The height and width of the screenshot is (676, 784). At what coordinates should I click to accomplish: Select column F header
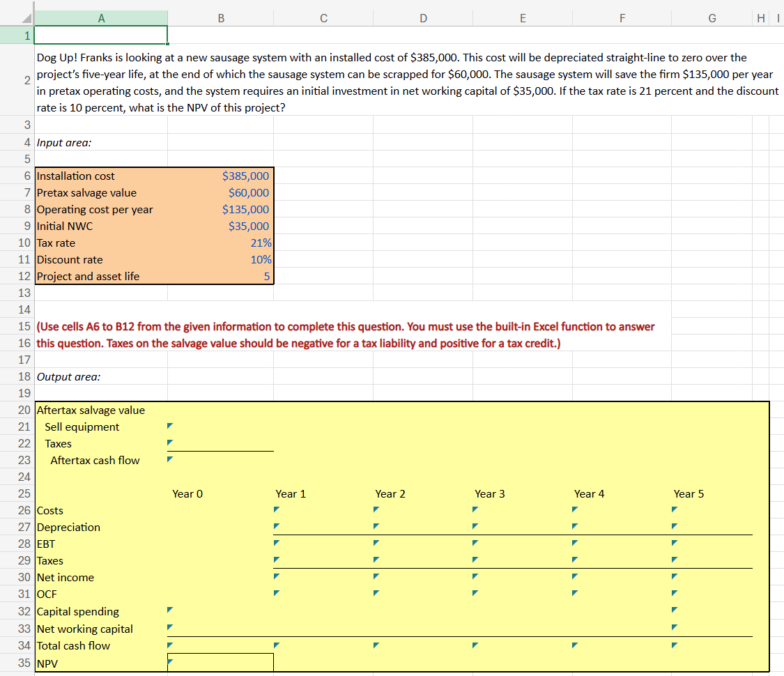622,19
